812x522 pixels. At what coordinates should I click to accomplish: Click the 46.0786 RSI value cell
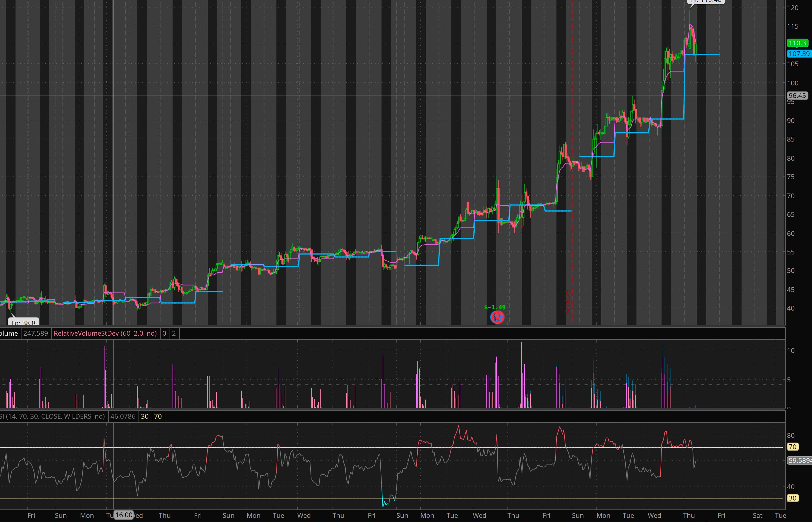coord(123,416)
